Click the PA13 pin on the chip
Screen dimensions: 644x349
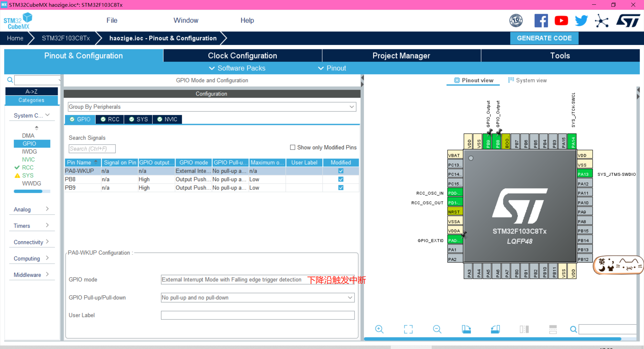pos(585,174)
